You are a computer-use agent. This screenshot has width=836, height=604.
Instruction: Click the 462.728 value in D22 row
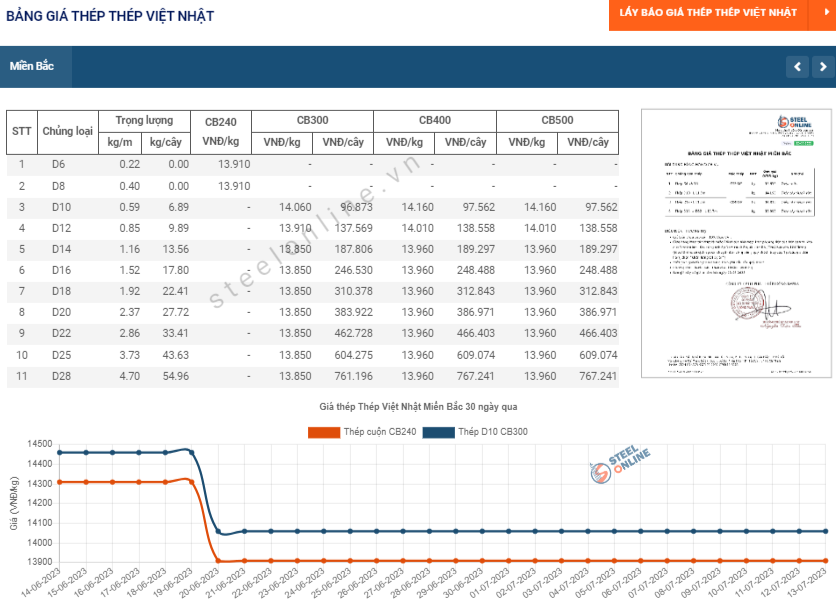coord(353,333)
